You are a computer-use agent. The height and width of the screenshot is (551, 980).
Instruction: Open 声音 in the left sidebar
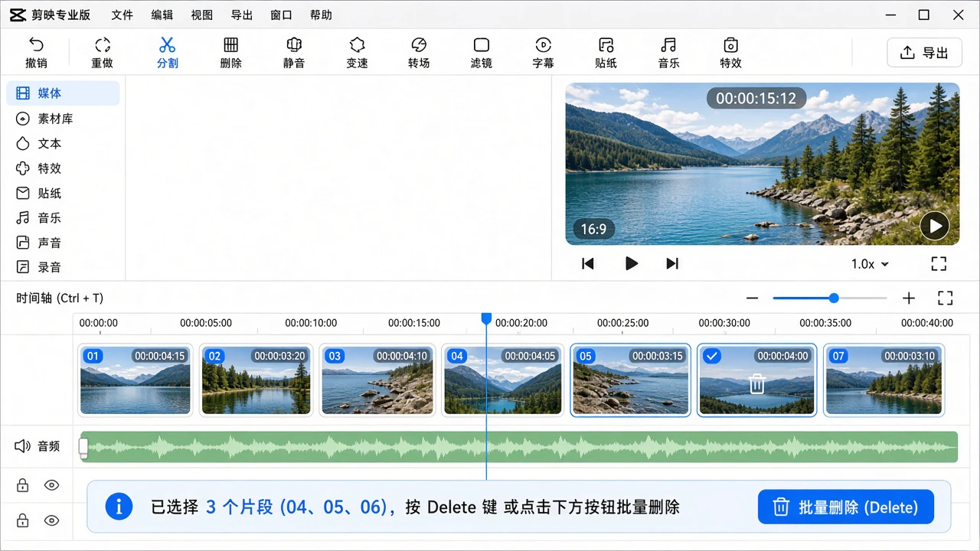point(63,243)
